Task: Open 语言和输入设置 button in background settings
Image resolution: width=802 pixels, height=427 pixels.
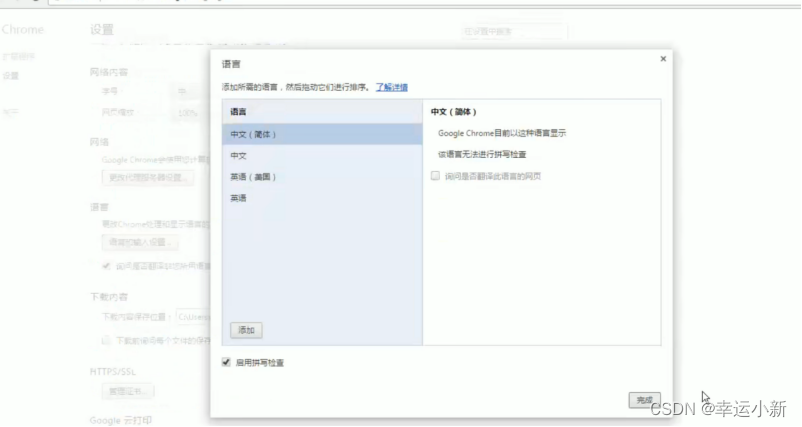Action: 140,242
